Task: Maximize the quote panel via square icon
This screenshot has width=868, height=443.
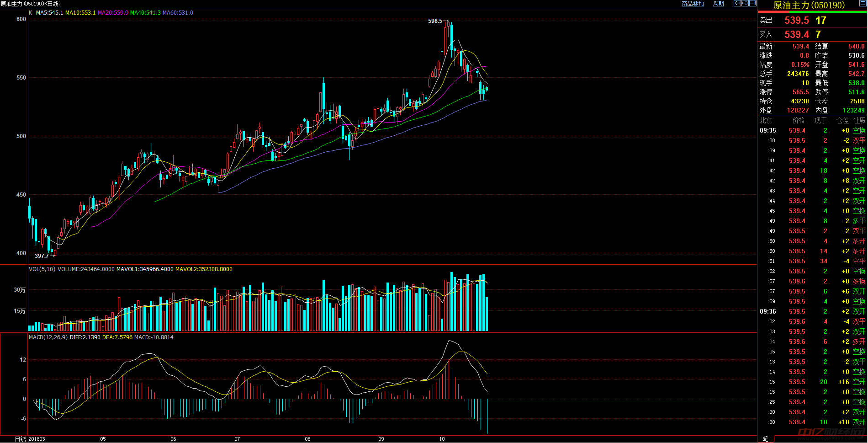Action: tap(863, 3)
